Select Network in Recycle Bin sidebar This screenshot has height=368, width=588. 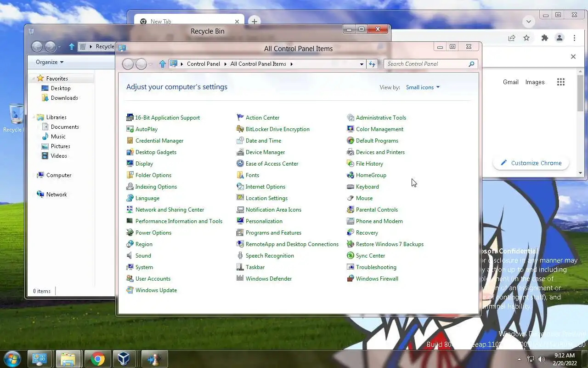52,195
